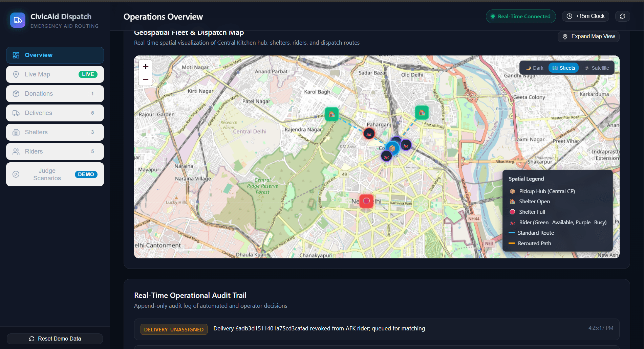This screenshot has height=349, width=644.
Task: Click Shelter Full in the Spatial Legend
Action: (x=528, y=212)
